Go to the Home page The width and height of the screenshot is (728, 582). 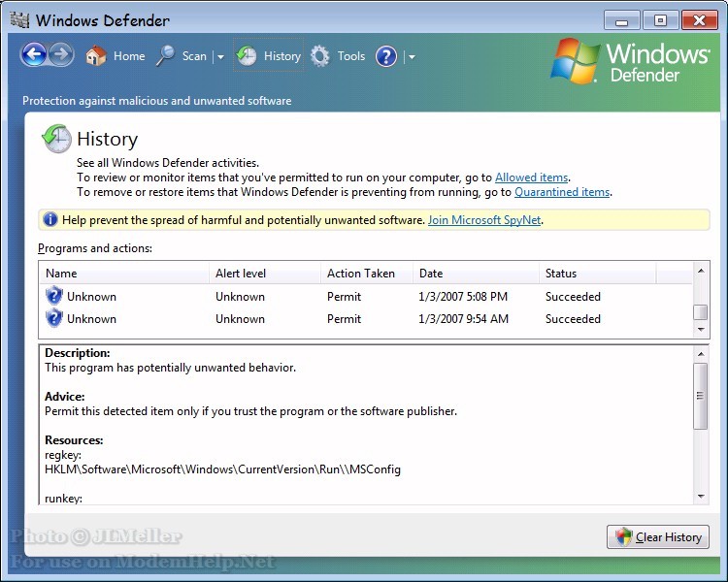[129, 56]
